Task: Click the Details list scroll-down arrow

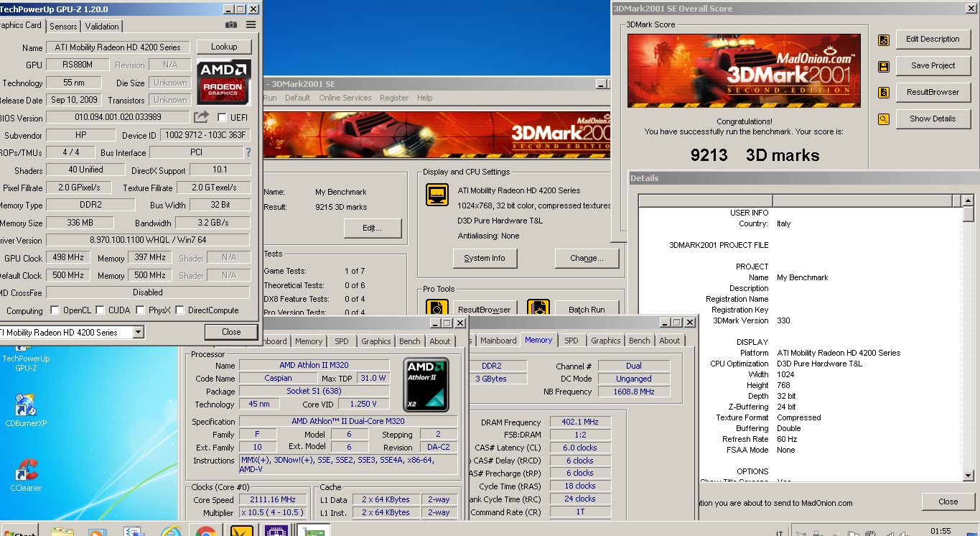Action: pyautogui.click(x=968, y=476)
